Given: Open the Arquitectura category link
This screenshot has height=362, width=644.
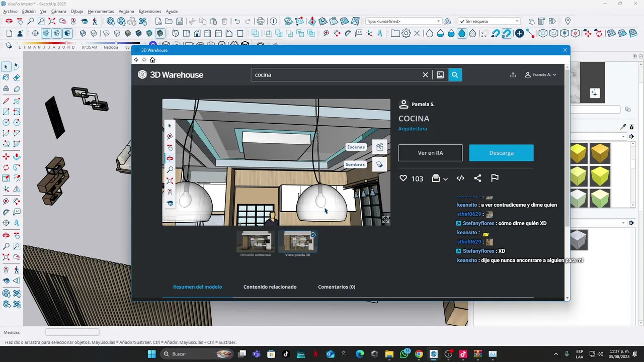Looking at the screenshot, I should (413, 129).
